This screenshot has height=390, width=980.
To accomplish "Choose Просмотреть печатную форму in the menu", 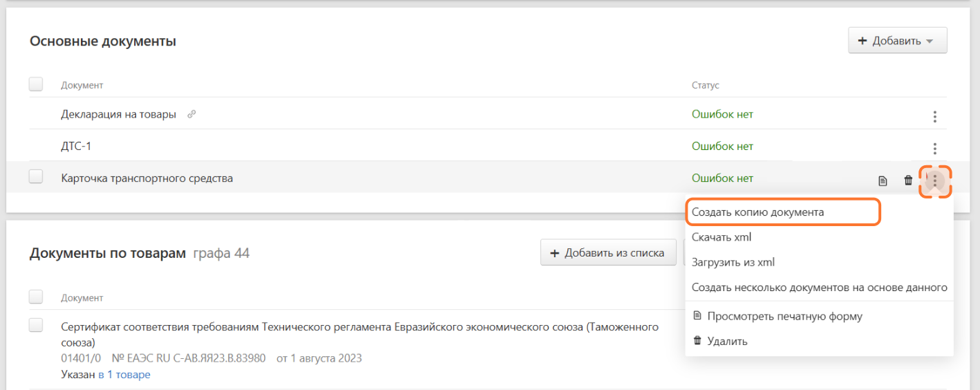I will [778, 316].
